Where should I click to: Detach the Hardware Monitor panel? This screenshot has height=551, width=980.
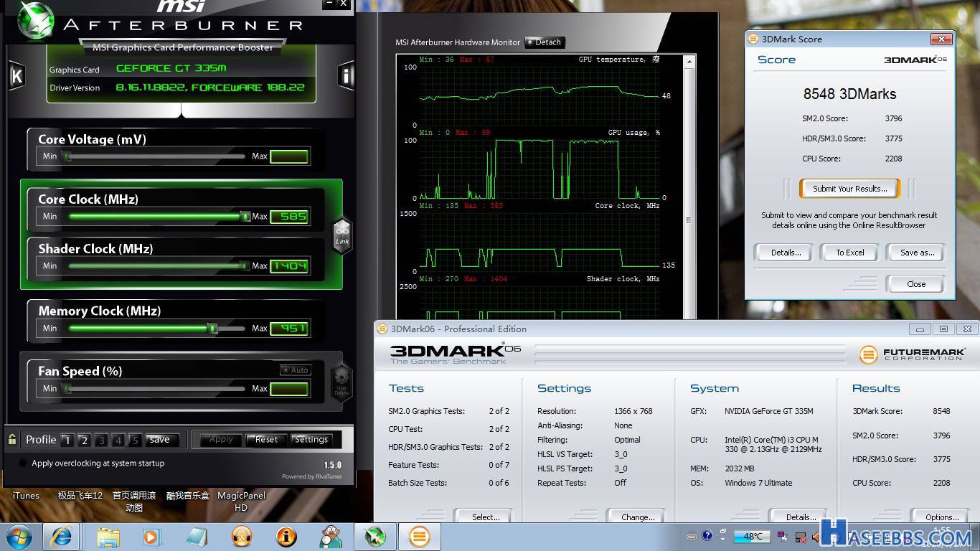545,42
